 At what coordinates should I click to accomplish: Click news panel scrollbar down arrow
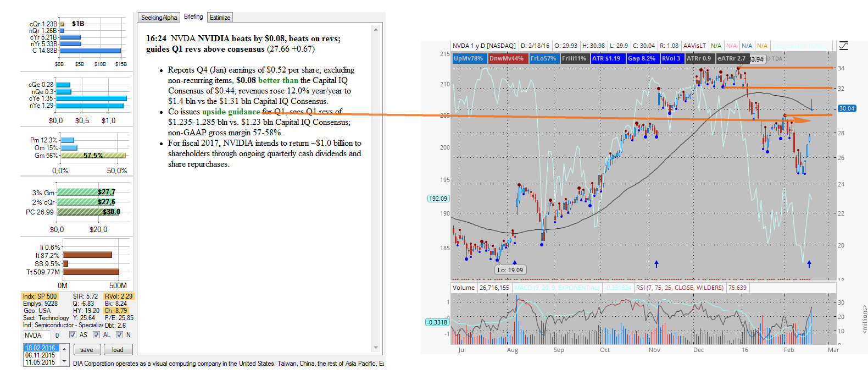point(376,348)
